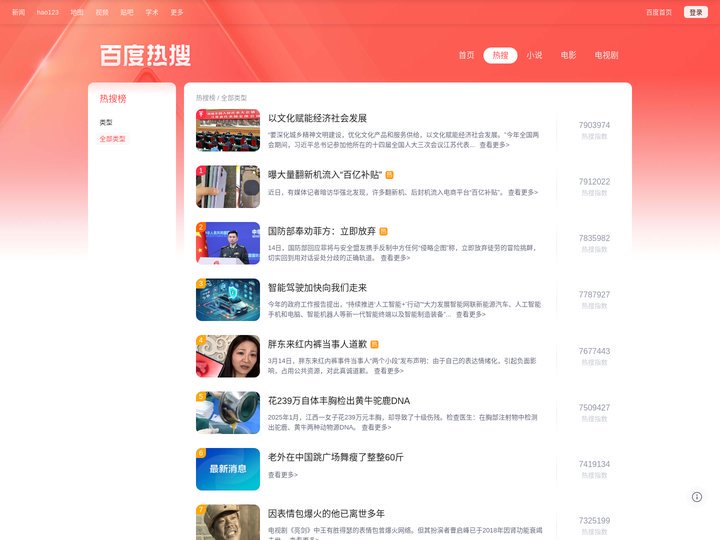Open the 百度热搜 logo
Viewport: 720px width, 540px height.
click(145, 56)
